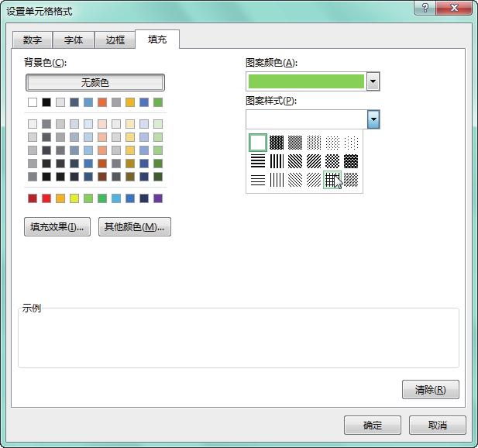Pick the diagonal crosshatch checker pattern
Image resolution: width=478 pixels, height=448 pixels.
[332, 161]
